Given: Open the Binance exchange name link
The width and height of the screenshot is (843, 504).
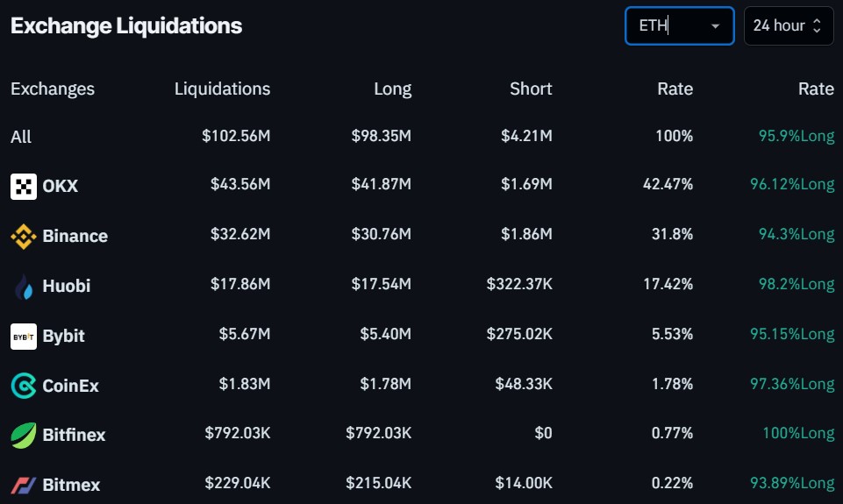Looking at the screenshot, I should tap(75, 236).
